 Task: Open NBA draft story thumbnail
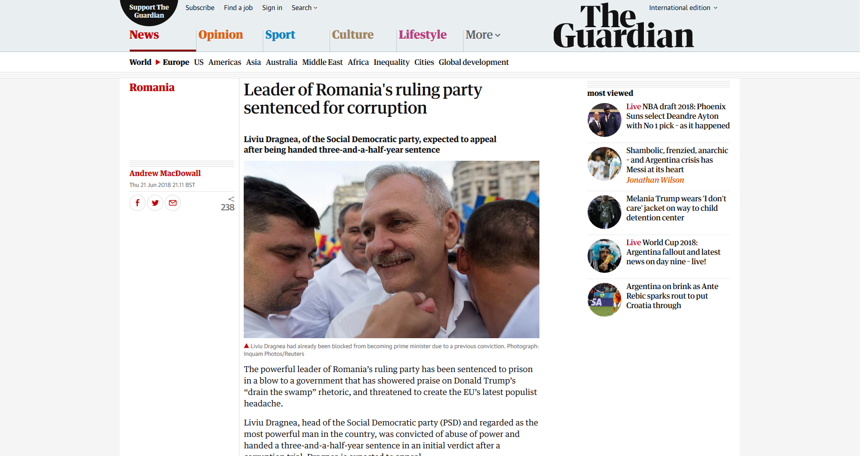pyautogui.click(x=604, y=120)
